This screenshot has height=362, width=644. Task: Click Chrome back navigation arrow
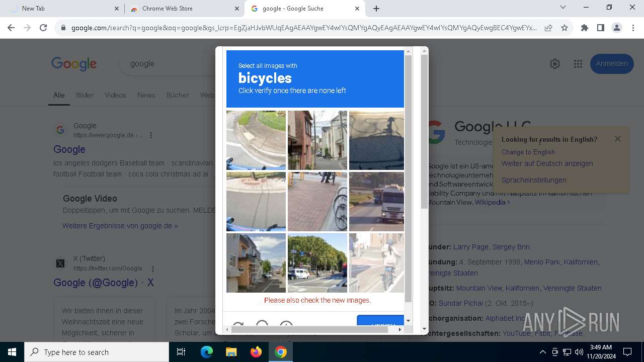coord(11,28)
